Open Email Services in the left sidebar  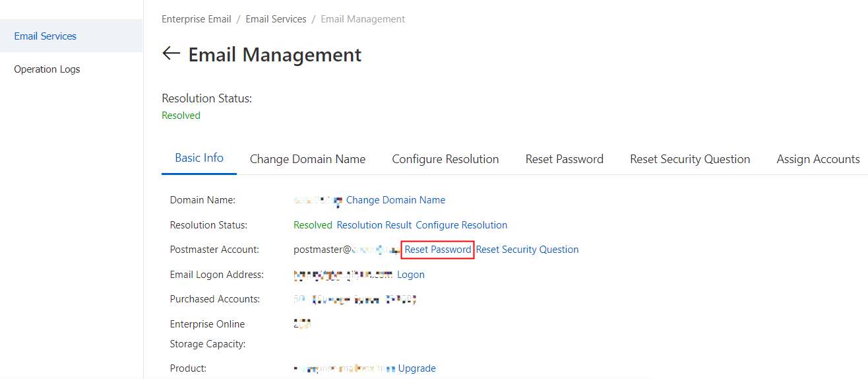[46, 36]
